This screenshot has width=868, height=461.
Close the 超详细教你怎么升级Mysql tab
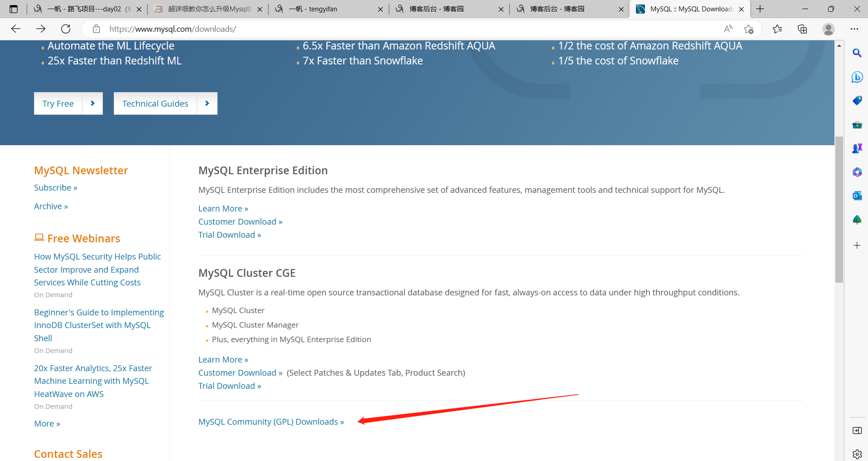tap(260, 9)
